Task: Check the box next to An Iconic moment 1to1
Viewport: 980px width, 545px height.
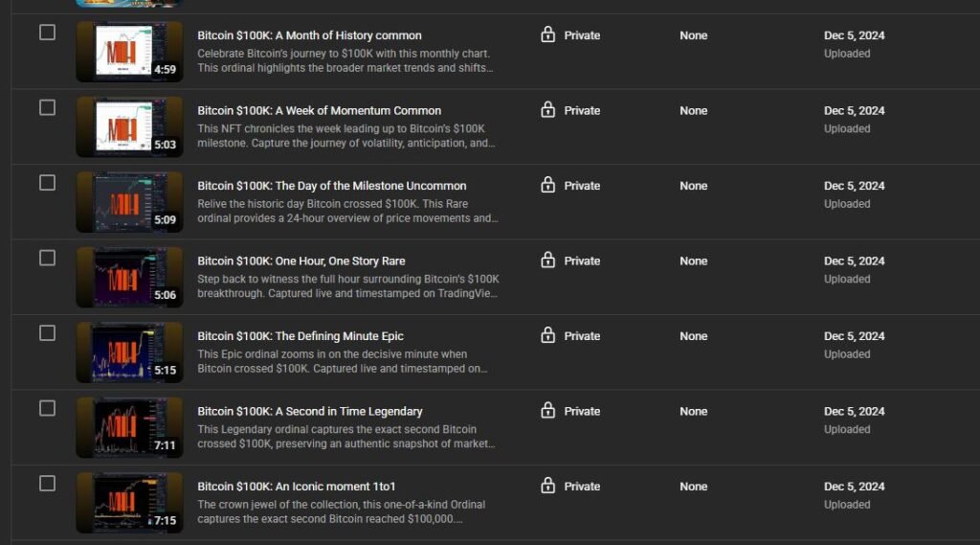Action: click(x=47, y=484)
